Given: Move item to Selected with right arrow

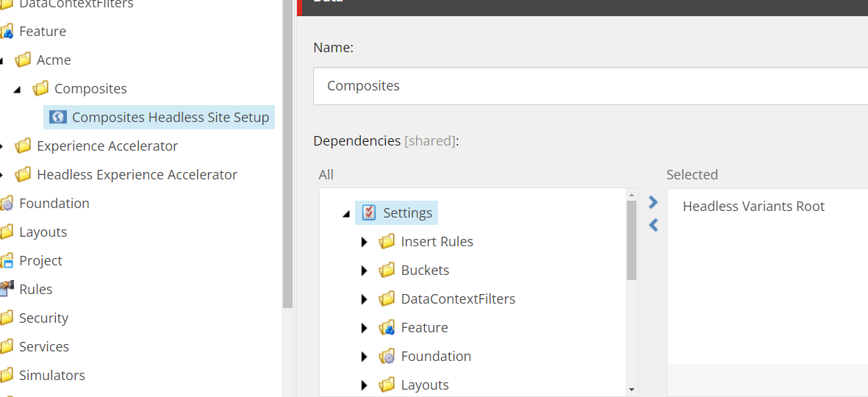Looking at the screenshot, I should pyautogui.click(x=653, y=202).
